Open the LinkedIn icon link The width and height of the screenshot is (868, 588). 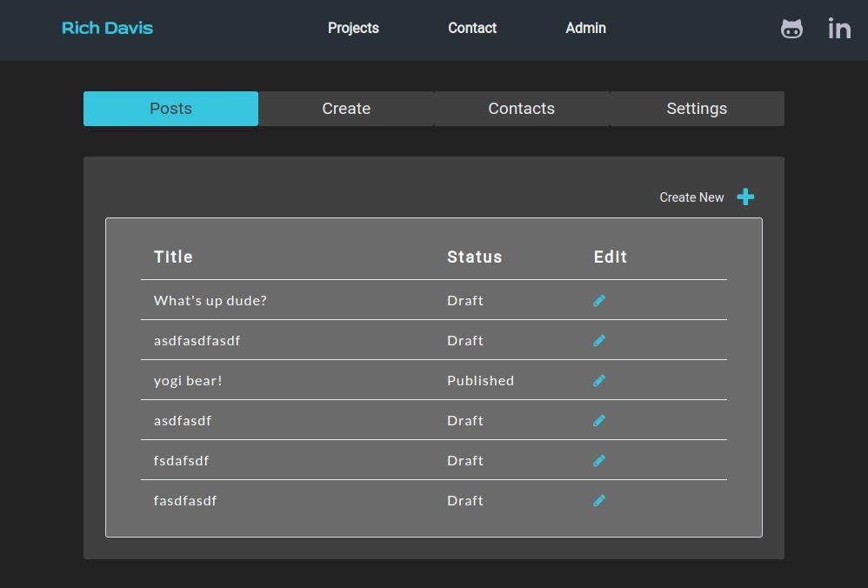tap(839, 28)
